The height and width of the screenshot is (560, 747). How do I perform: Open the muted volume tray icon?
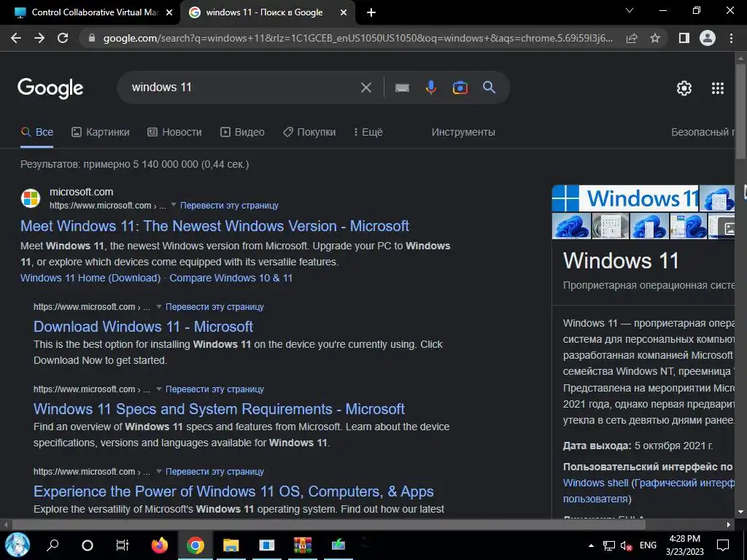[x=626, y=545]
